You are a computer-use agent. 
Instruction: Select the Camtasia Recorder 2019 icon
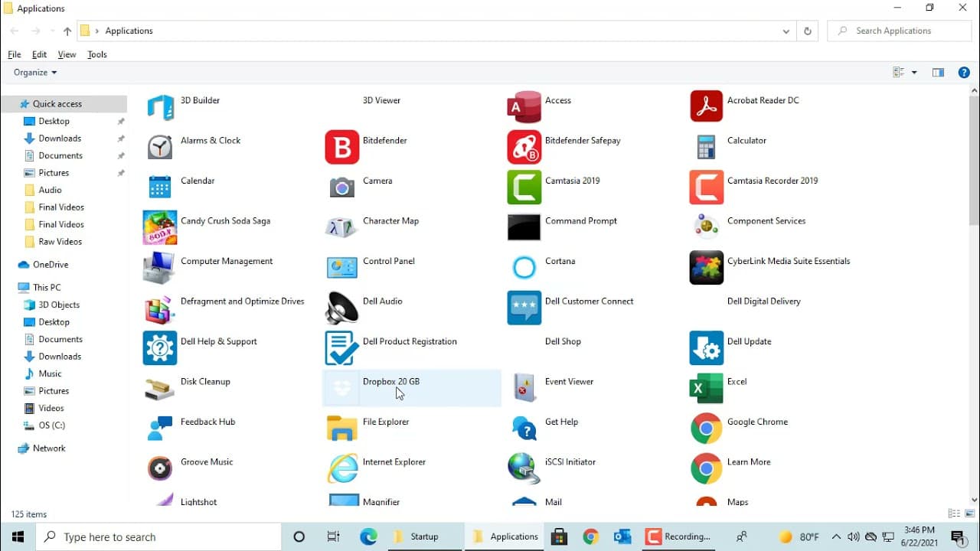[707, 187]
